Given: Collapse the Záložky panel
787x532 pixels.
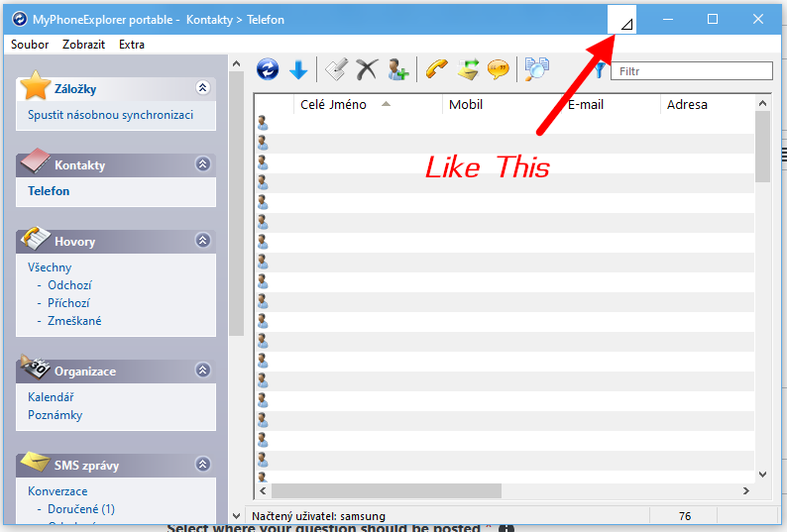Looking at the screenshot, I should pyautogui.click(x=203, y=88).
